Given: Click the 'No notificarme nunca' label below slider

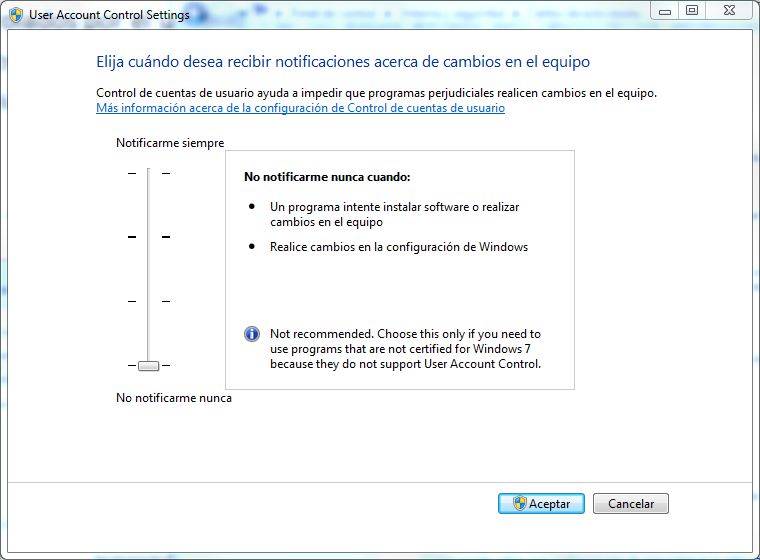Looking at the screenshot, I should 174,398.
